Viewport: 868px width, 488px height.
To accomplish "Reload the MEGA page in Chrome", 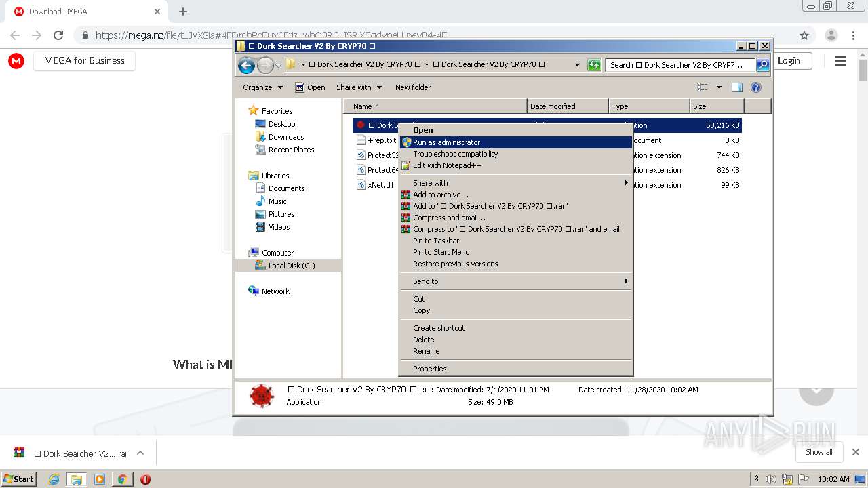I will tap(58, 35).
